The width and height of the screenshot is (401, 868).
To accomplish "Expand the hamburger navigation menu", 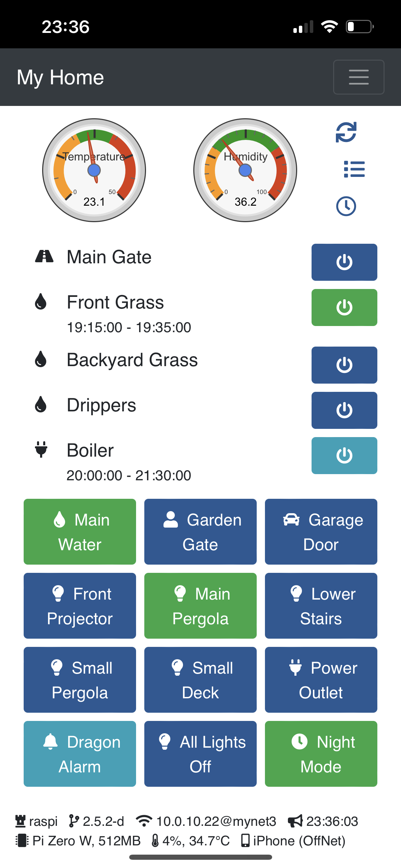I will (359, 77).
